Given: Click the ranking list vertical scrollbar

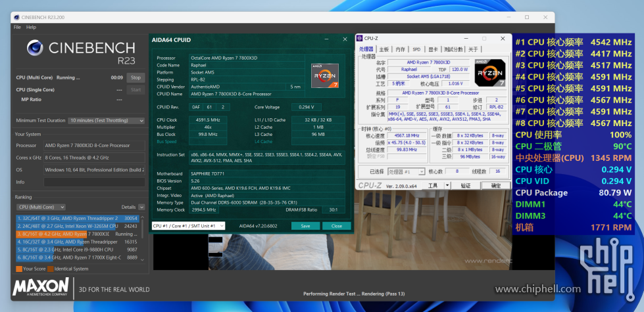Looking at the screenshot, I should click(143, 238).
